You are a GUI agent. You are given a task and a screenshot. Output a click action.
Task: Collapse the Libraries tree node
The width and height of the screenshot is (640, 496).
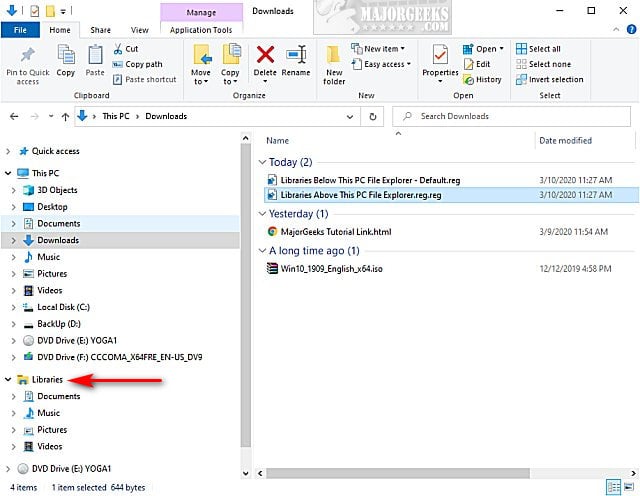(x=8, y=380)
